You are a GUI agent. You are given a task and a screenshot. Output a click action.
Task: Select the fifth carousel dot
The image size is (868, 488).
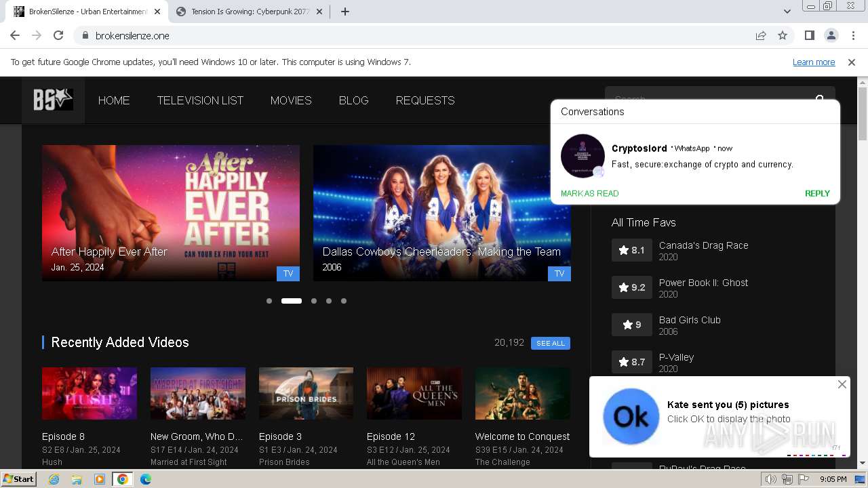(x=344, y=301)
